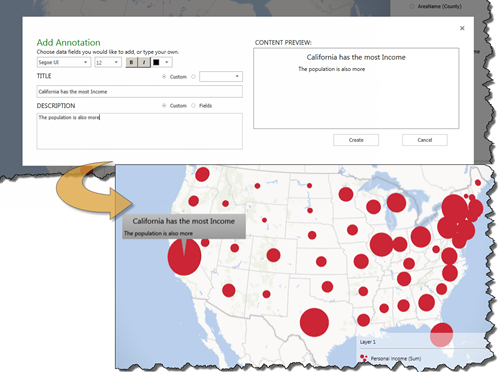
Task: Toggle Bold formatting button
Action: (x=131, y=62)
